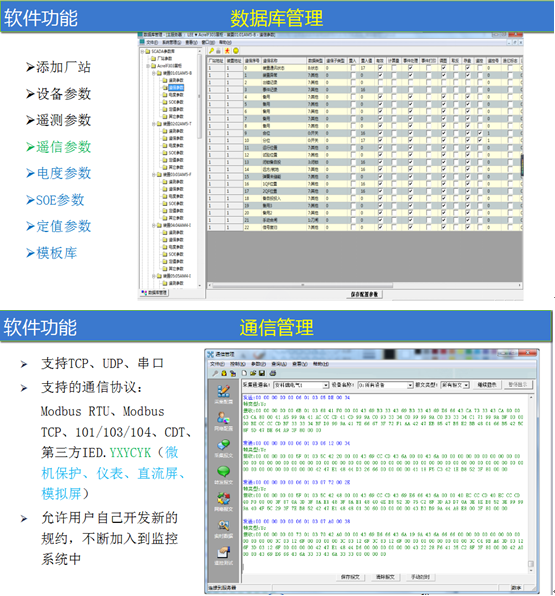Open the 帮助 menu in communication window
This screenshot has width=555, height=596.
tap(321, 364)
